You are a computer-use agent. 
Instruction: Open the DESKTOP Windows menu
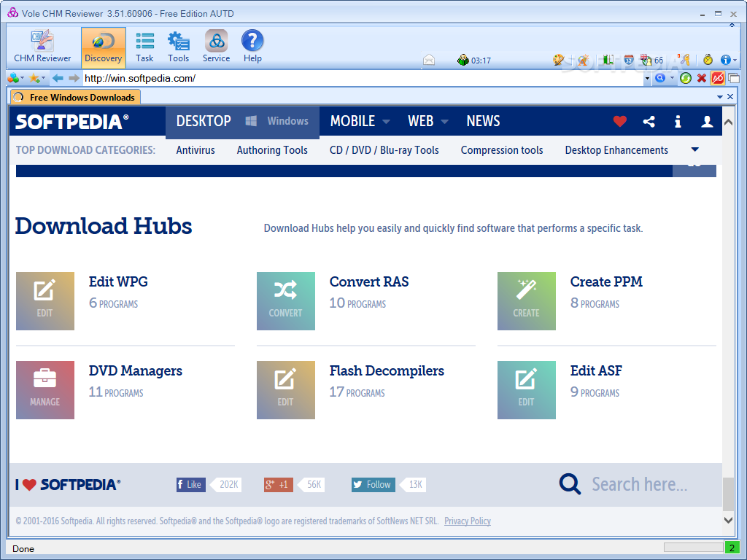pos(242,122)
